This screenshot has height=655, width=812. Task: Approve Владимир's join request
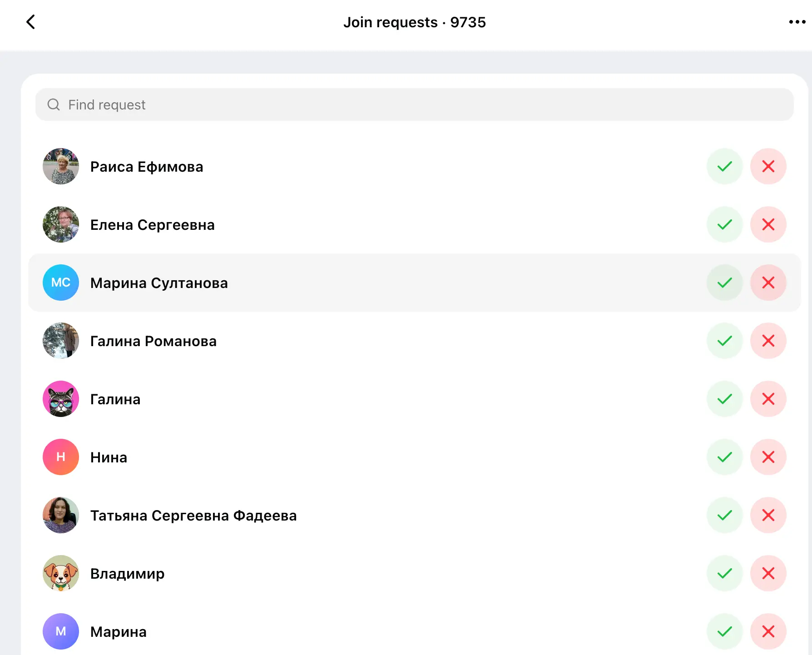point(725,573)
